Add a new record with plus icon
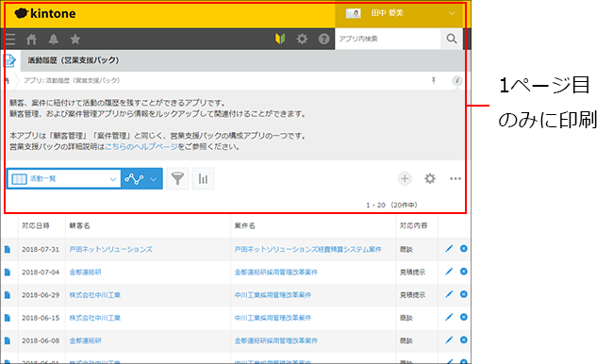 point(405,178)
